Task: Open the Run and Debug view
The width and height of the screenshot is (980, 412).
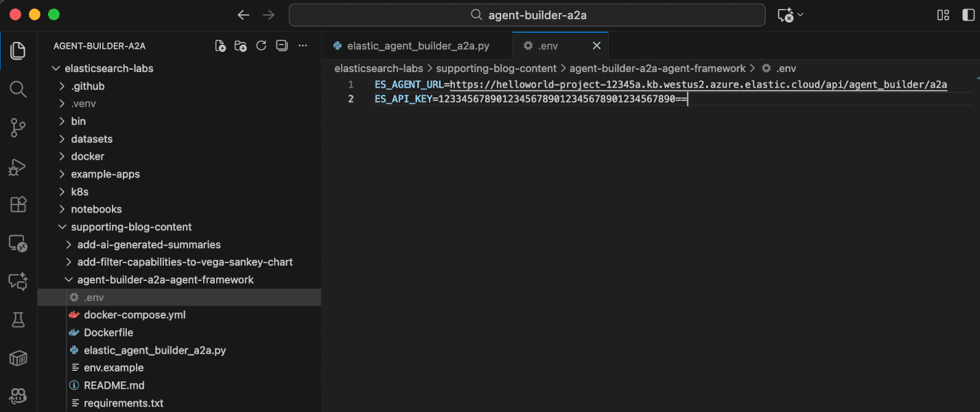Action: coord(18,167)
